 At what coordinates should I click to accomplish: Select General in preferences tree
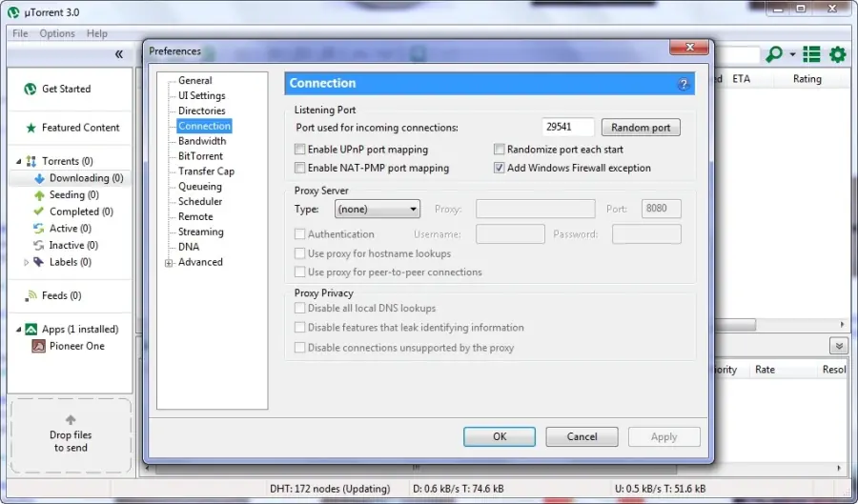coord(194,80)
